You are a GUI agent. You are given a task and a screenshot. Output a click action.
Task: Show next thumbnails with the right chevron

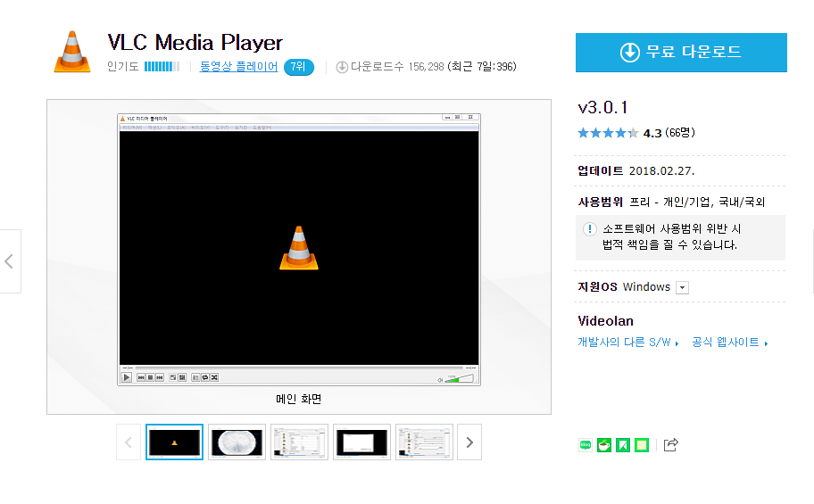469,442
